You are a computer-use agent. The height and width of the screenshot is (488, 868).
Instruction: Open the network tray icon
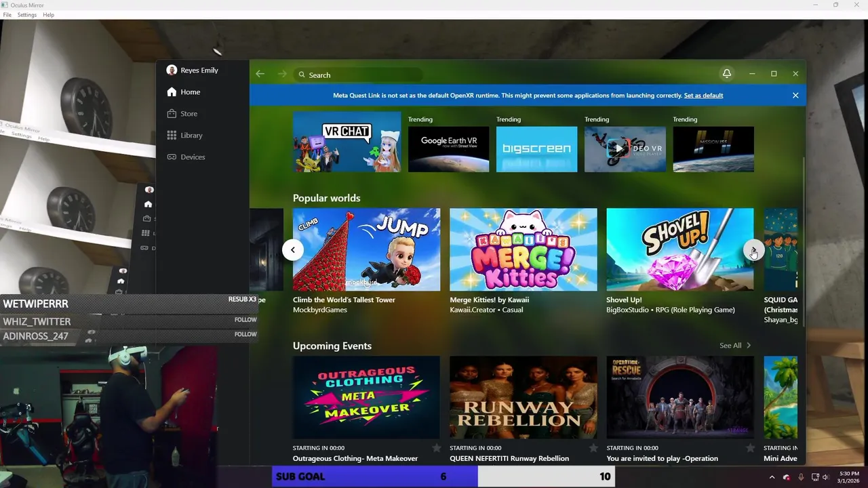point(815,477)
